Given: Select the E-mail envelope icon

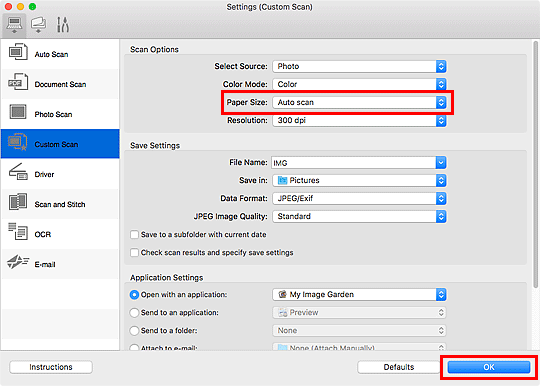Looking at the screenshot, I should pos(18,262).
